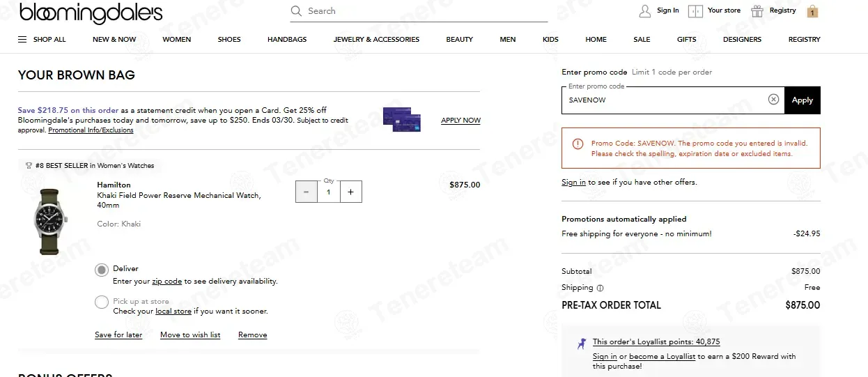This screenshot has height=377, width=868.
Task: Open the Your store icon
Action: [x=695, y=11]
